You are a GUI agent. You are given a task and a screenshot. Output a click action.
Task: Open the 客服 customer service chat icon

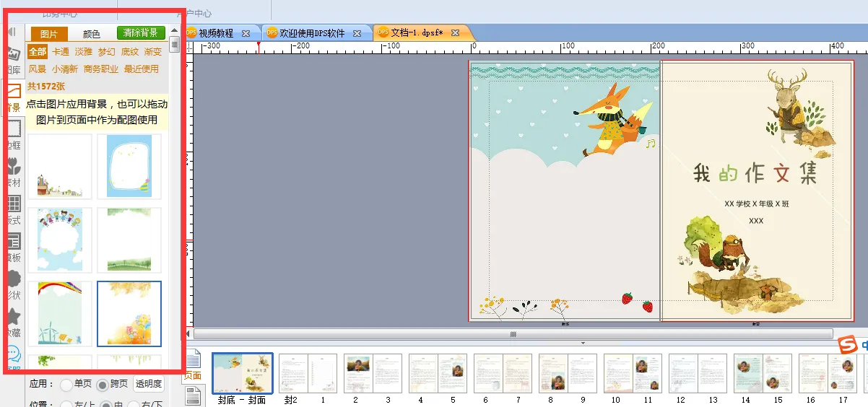[x=13, y=355]
